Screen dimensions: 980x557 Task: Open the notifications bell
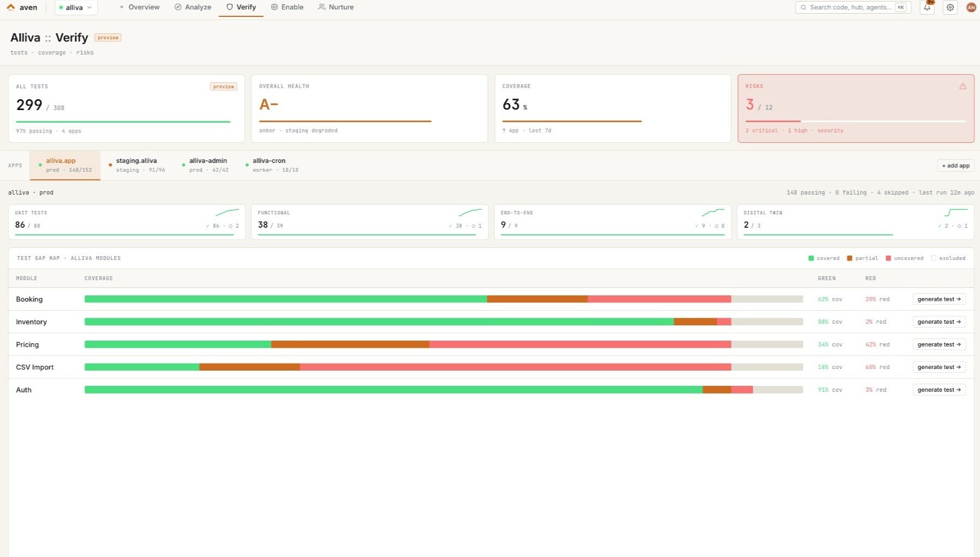click(x=927, y=8)
